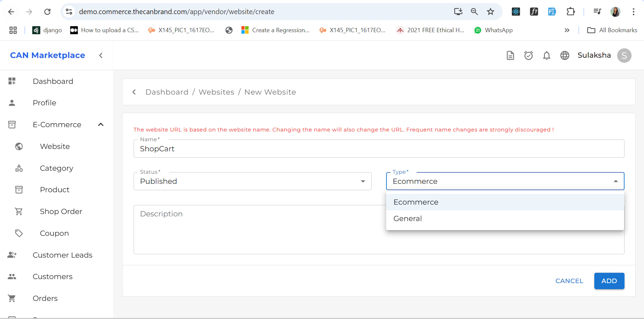
Task: Open the media control icon in toolbar
Action: pyautogui.click(x=597, y=12)
